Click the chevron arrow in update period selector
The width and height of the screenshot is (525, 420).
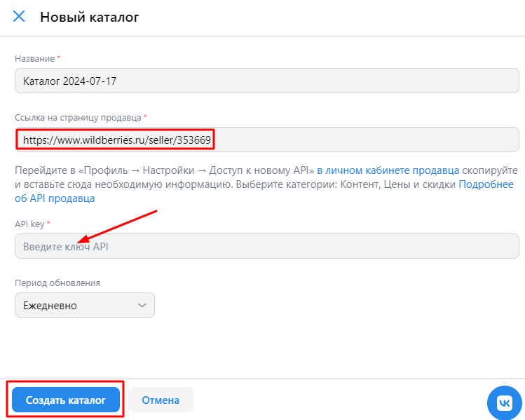point(142,306)
